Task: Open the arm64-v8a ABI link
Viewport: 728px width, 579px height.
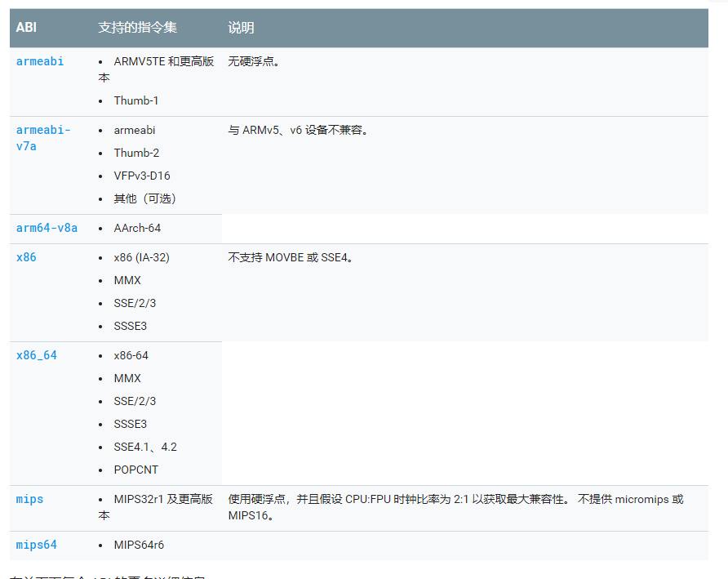Action: click(x=47, y=228)
